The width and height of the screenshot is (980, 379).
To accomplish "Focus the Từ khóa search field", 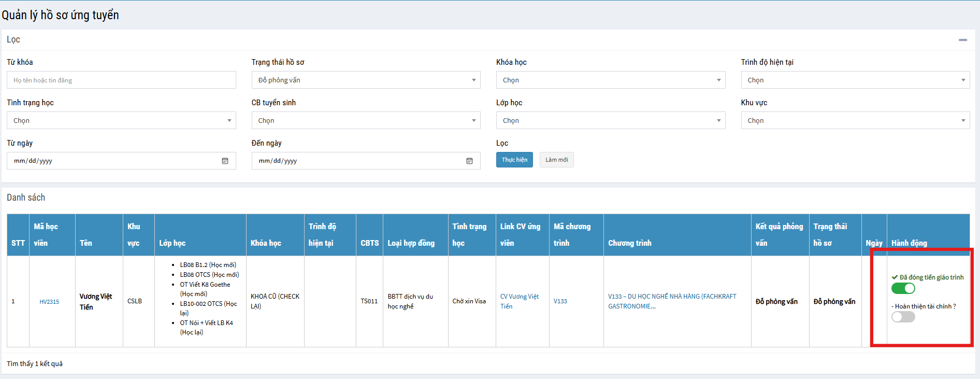I will (121, 80).
